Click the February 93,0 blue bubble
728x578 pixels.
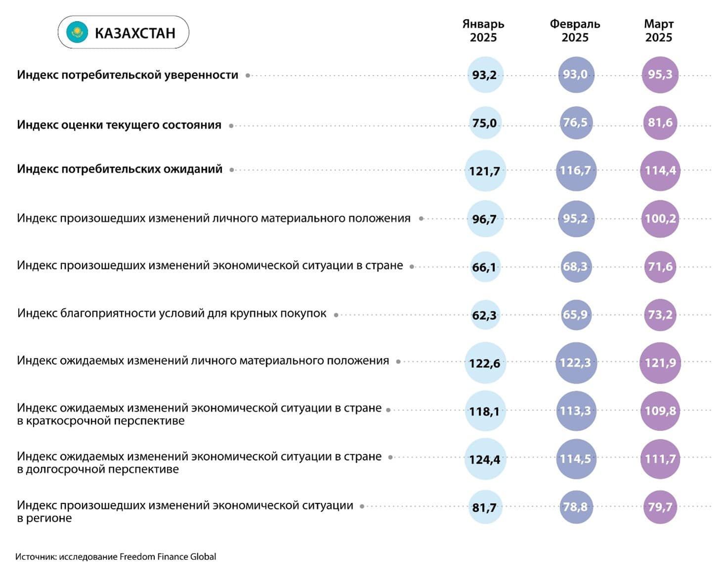pos(576,75)
